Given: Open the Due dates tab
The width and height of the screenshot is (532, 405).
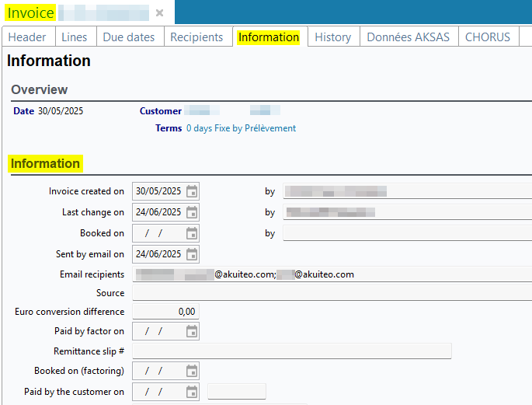Looking at the screenshot, I should (x=129, y=37).
